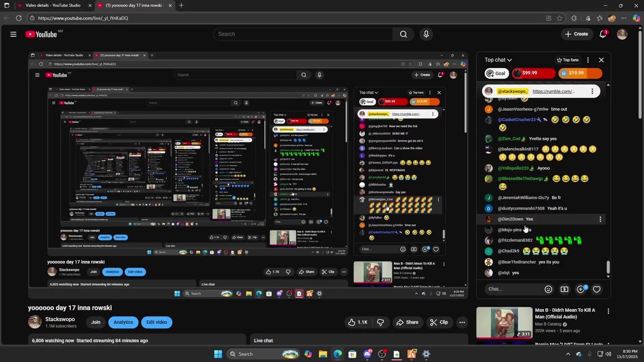Open pinned message options menu

tap(592, 92)
